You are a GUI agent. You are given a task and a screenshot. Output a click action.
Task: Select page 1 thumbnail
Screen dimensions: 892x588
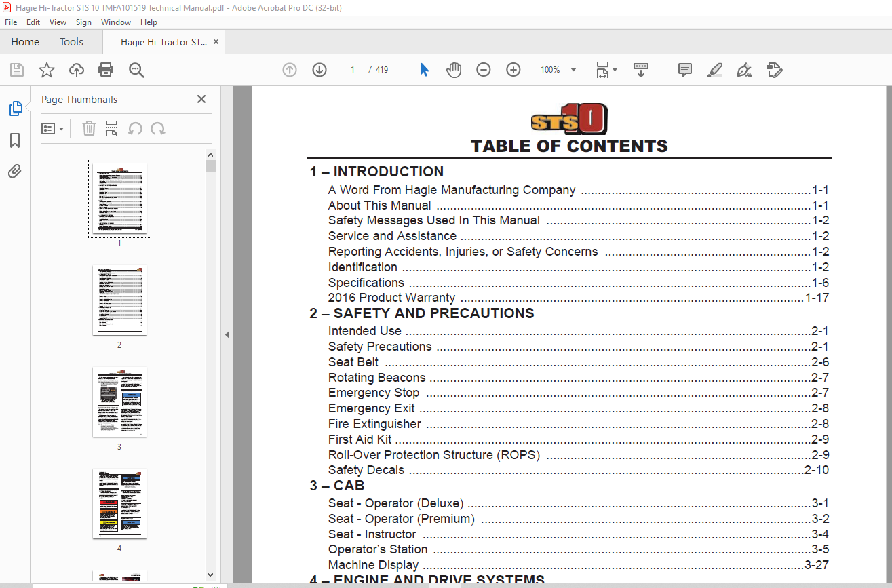click(119, 198)
